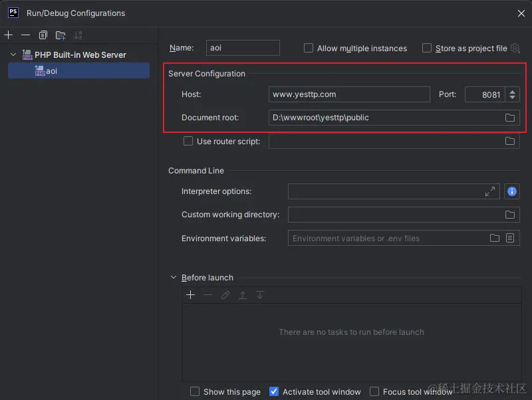This screenshot has height=400, width=532.
Task: Sort configurations alphabetically
Action: [78, 35]
